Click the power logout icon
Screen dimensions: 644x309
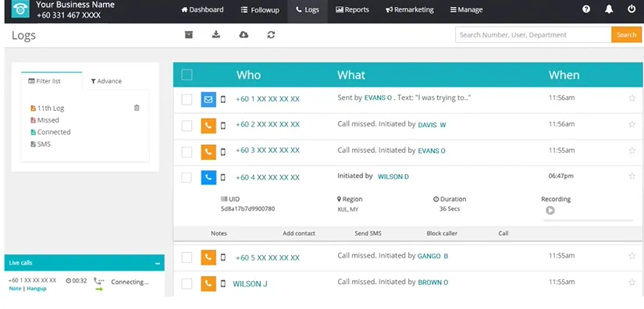tap(632, 9)
